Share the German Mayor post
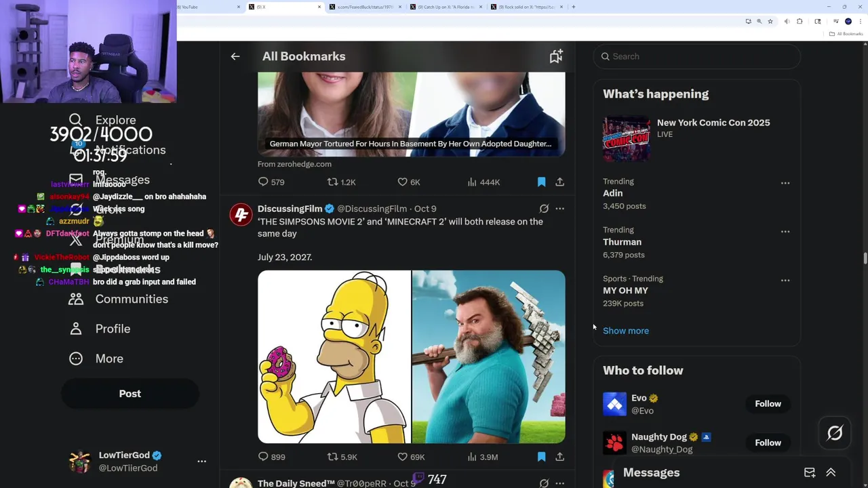The image size is (868, 488). [559, 182]
